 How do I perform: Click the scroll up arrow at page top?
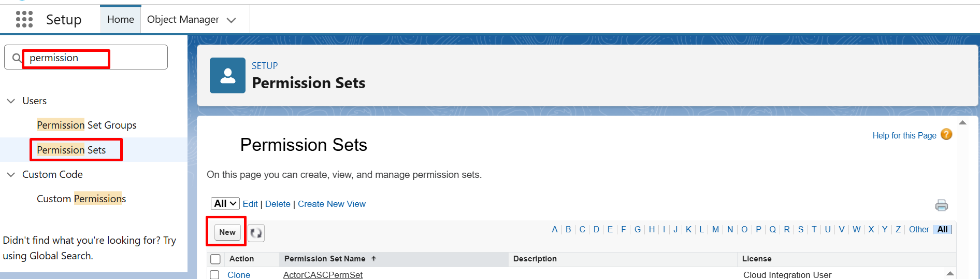tap(962, 123)
